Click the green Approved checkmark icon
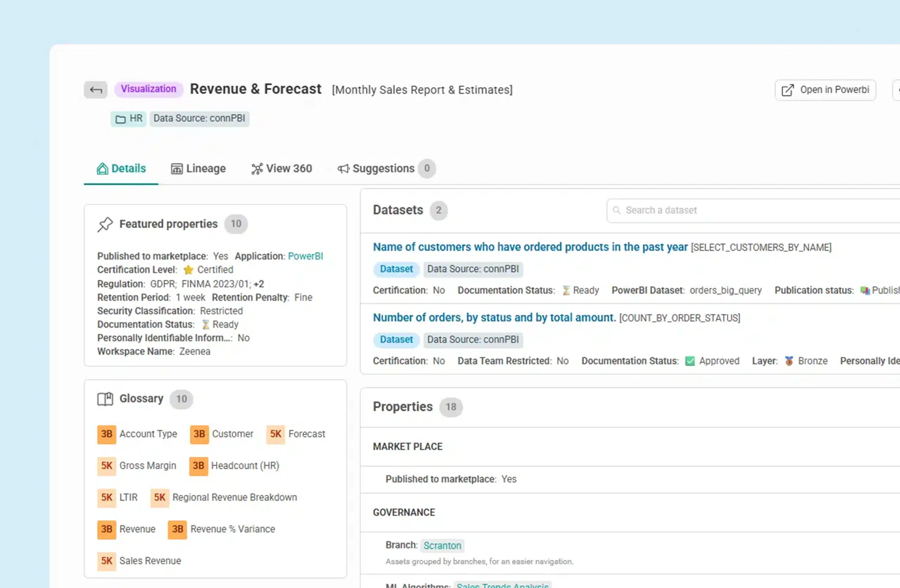Image resolution: width=900 pixels, height=588 pixels. coord(690,361)
